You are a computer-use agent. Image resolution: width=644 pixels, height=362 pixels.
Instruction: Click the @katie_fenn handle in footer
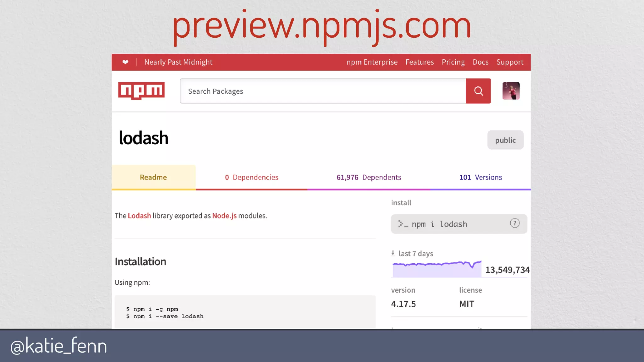click(x=58, y=346)
